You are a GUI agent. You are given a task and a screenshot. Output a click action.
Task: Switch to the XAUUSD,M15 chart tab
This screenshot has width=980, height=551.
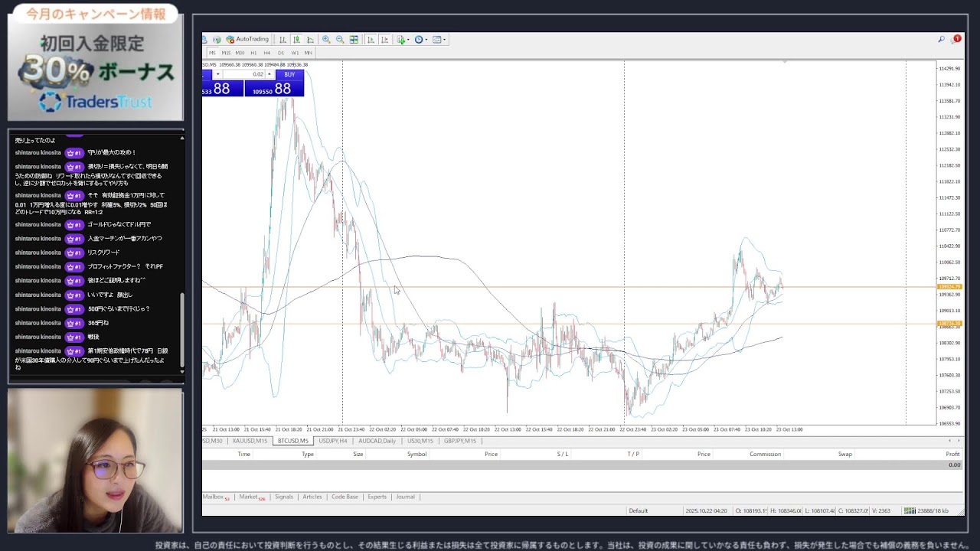[x=250, y=441]
